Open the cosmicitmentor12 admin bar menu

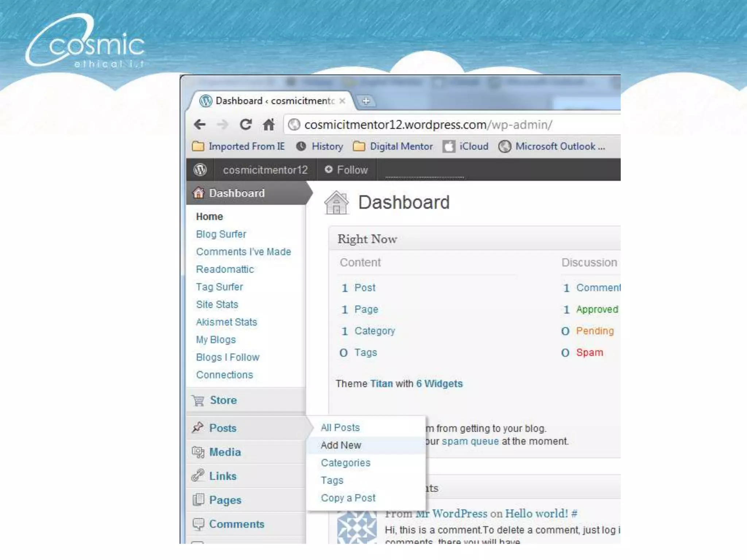[265, 170]
